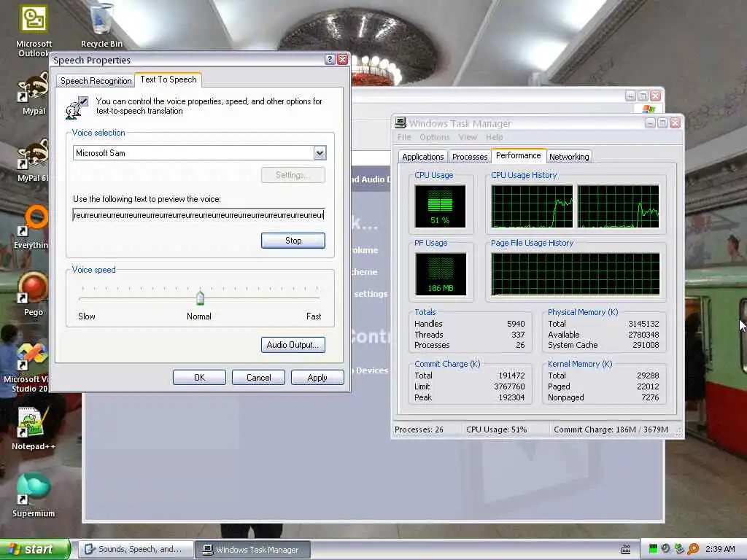Click the Kernel Memory Paged value 22012
This screenshot has height=560, width=747.
click(x=648, y=386)
